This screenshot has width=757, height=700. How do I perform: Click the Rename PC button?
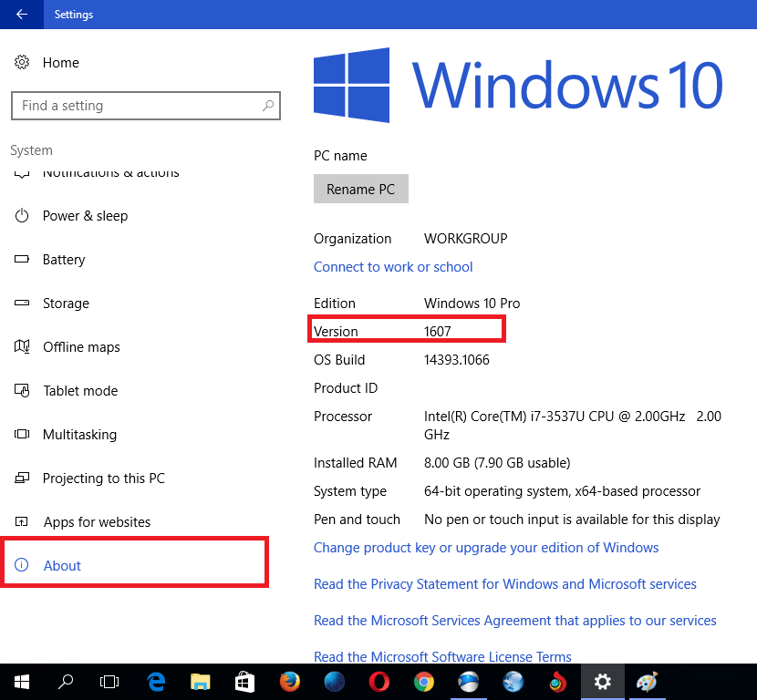(360, 189)
